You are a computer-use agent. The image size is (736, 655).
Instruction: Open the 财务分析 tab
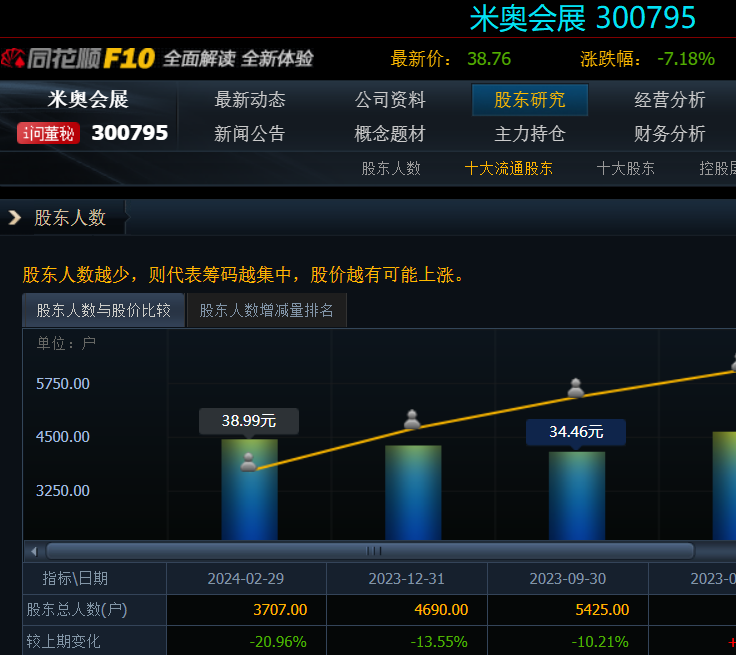point(670,134)
